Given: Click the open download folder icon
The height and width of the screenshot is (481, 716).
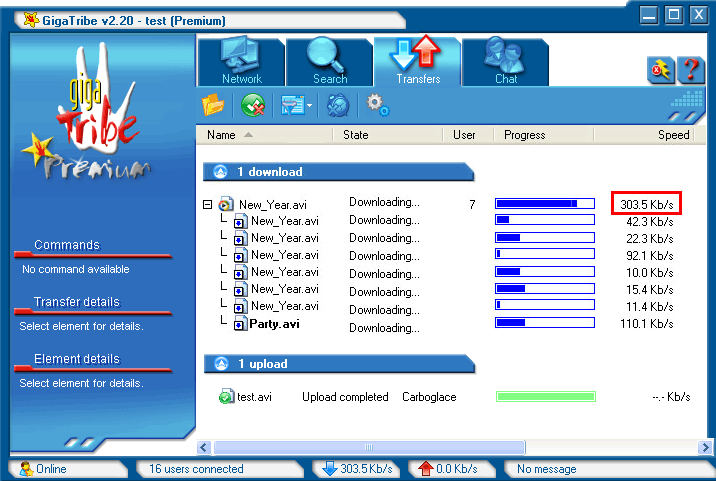Looking at the screenshot, I should pyautogui.click(x=213, y=105).
